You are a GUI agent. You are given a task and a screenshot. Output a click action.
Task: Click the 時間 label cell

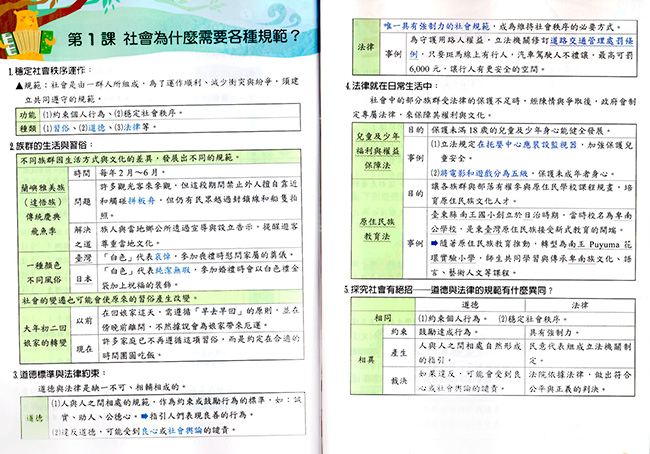pyautogui.click(x=82, y=173)
